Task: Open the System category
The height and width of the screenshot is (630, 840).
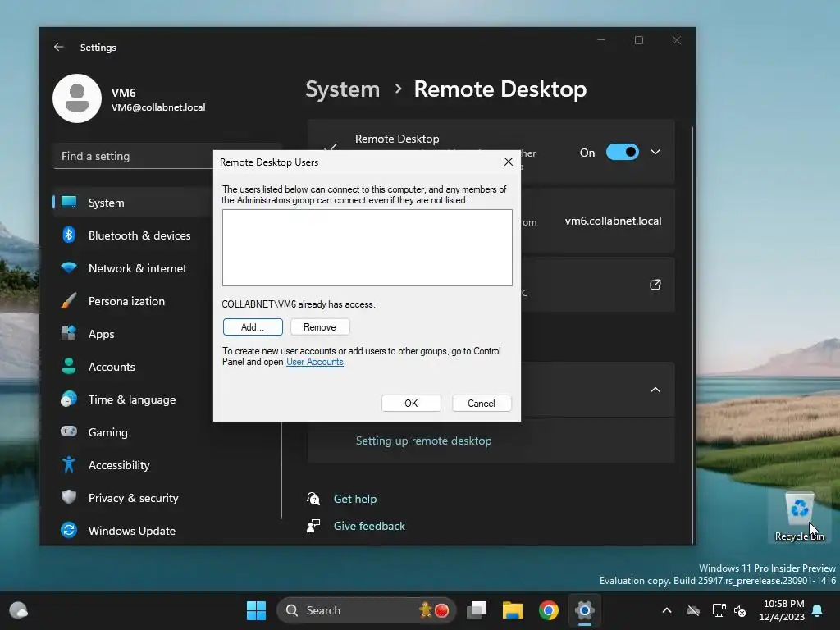Action: pyautogui.click(x=132, y=203)
